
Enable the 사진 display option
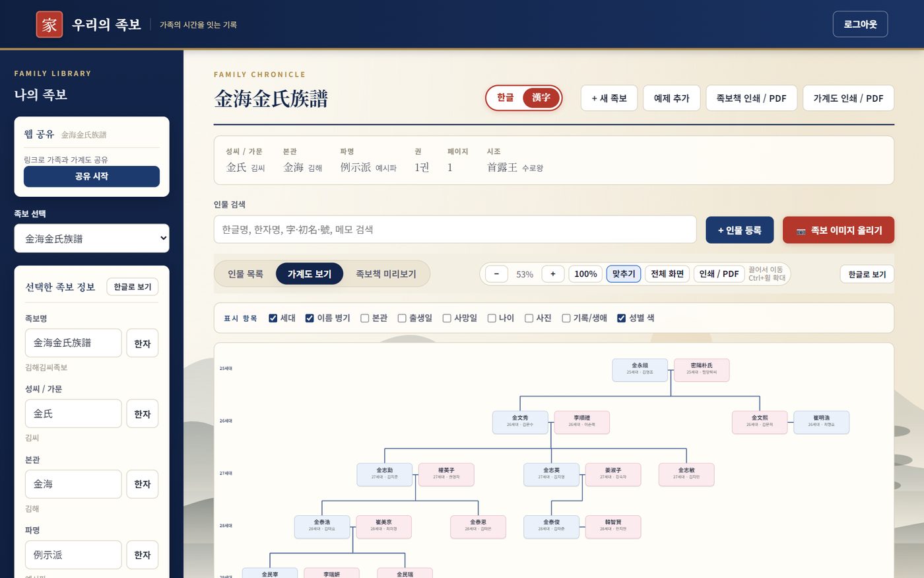[529, 318]
